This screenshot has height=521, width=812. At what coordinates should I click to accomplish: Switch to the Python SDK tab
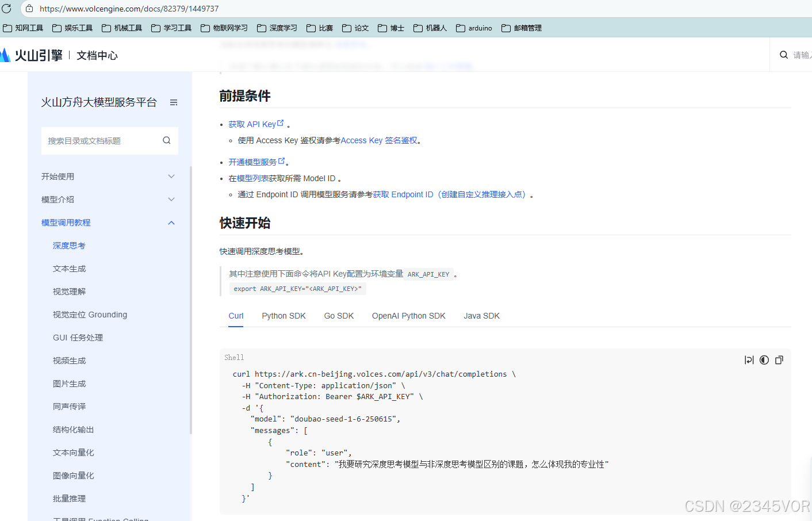[x=284, y=316]
